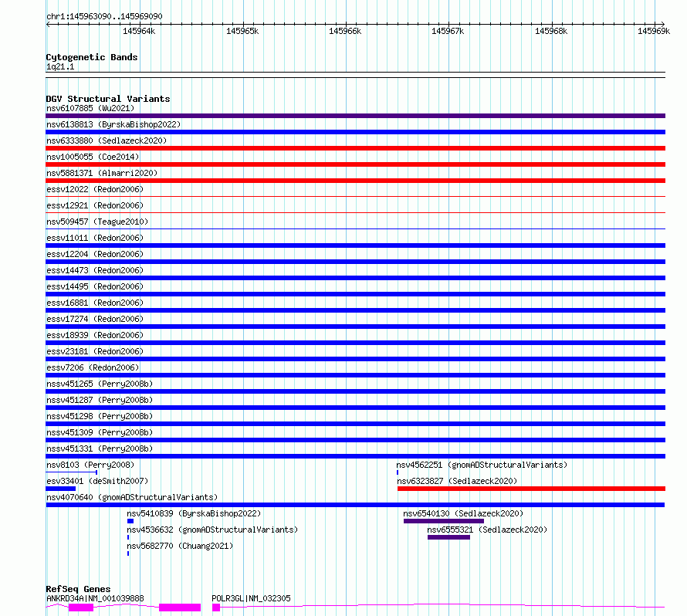Open the POLR3GL|NM_032305 gene label
This screenshot has width=687, height=616.
251,598
